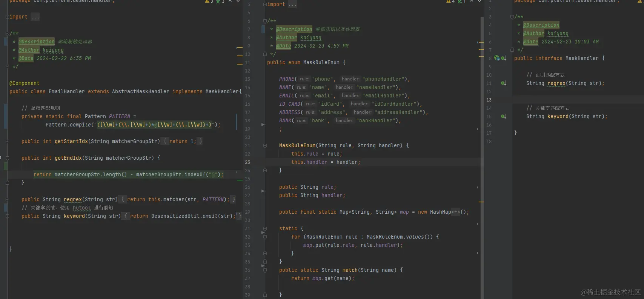Show implementations of keyword method via gutter icon
Screen dimensions: 644x299
(504, 116)
